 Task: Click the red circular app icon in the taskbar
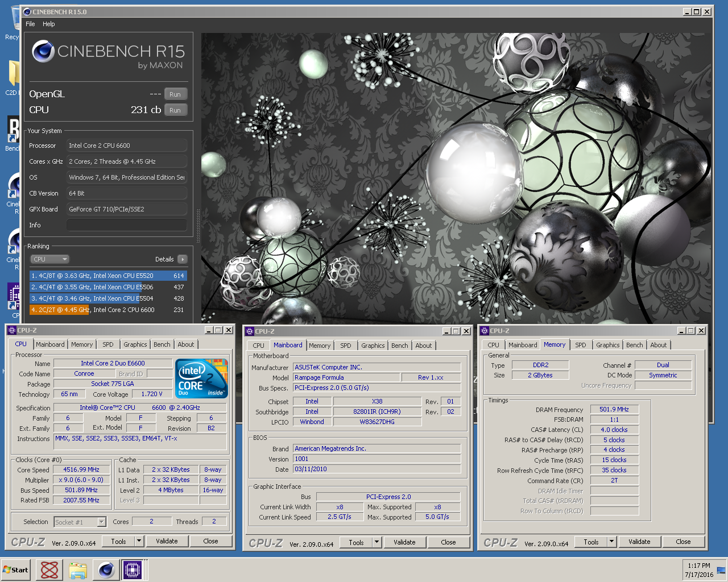pos(49,570)
